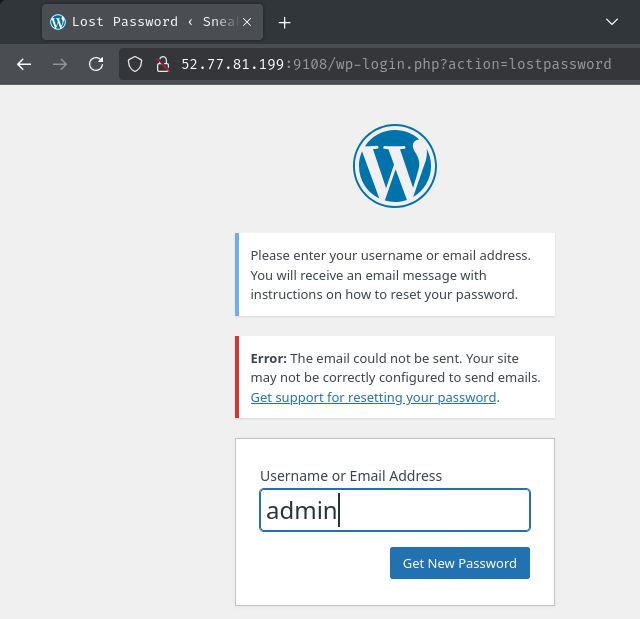Image resolution: width=640 pixels, height=619 pixels.
Task: Click the 'Username or Email Address' label
Action: (x=351, y=476)
